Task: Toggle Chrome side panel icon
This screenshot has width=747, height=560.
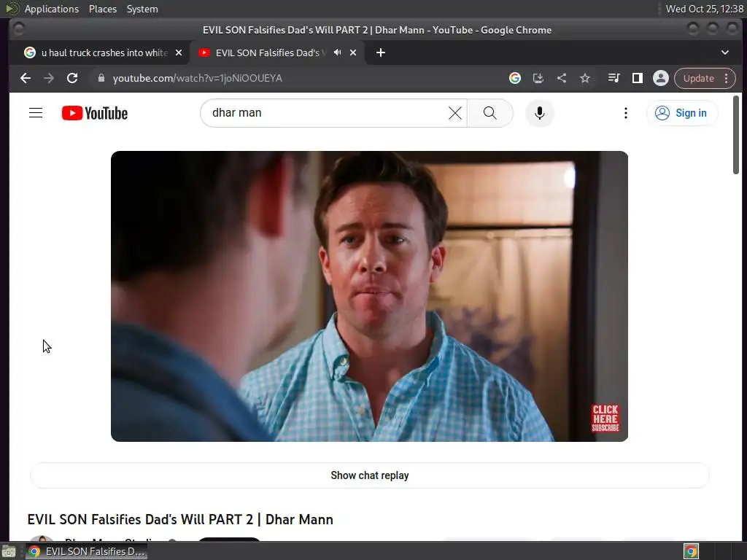Action: click(637, 78)
